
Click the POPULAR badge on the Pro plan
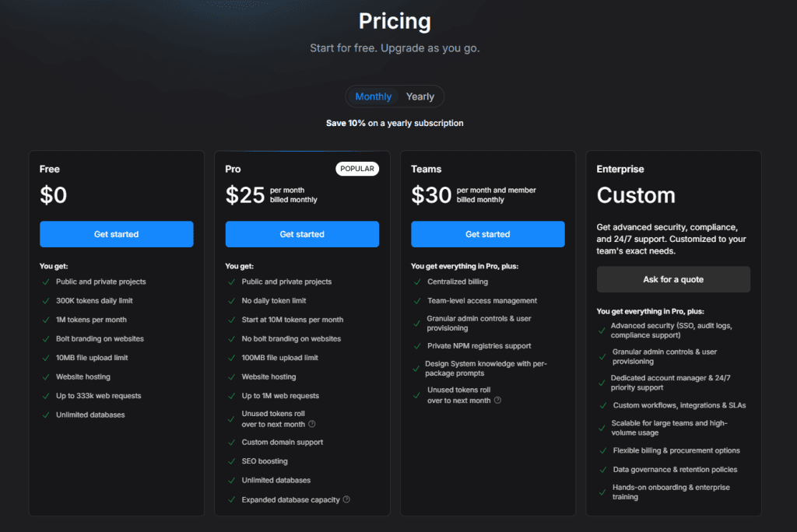pyautogui.click(x=357, y=169)
